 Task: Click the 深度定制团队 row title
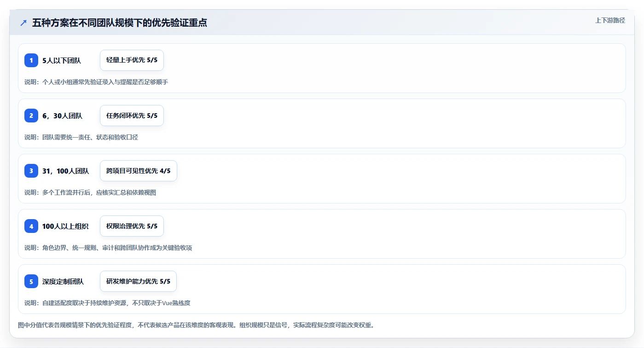tap(63, 282)
